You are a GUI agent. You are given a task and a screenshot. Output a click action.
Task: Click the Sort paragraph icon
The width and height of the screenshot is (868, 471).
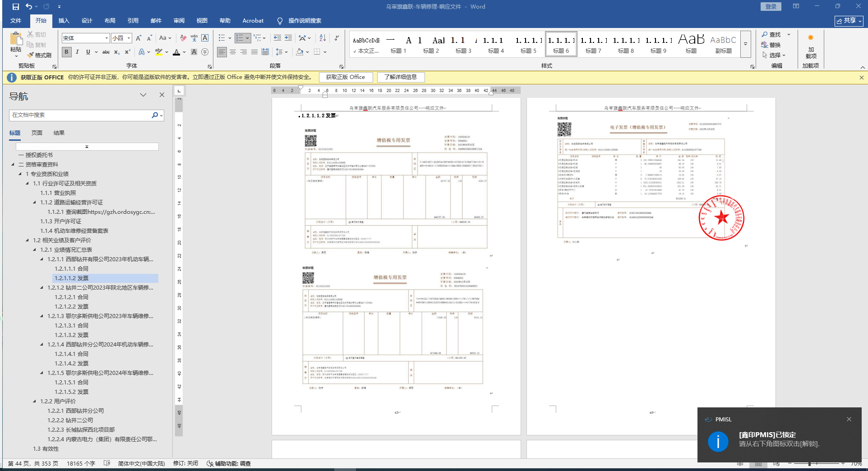(x=323, y=38)
